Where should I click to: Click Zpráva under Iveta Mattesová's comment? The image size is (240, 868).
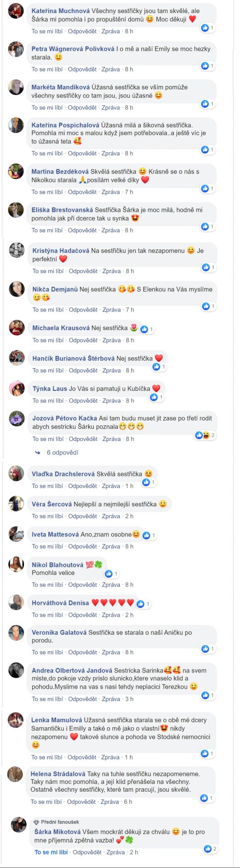pos(110,547)
